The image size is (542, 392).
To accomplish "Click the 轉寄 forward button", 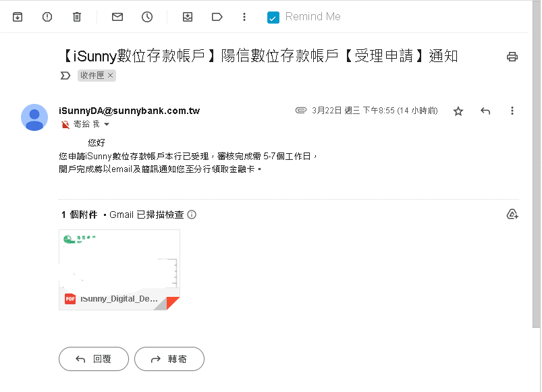I will click(169, 359).
